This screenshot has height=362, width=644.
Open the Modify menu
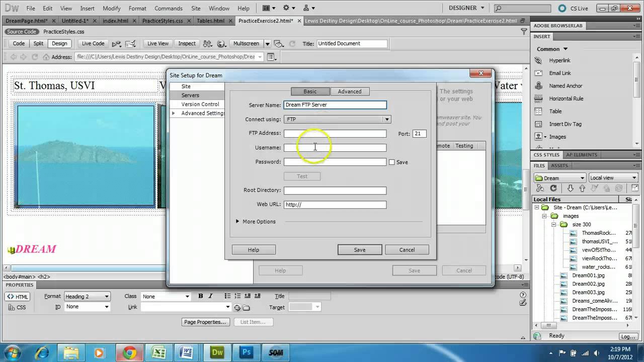[112, 9]
